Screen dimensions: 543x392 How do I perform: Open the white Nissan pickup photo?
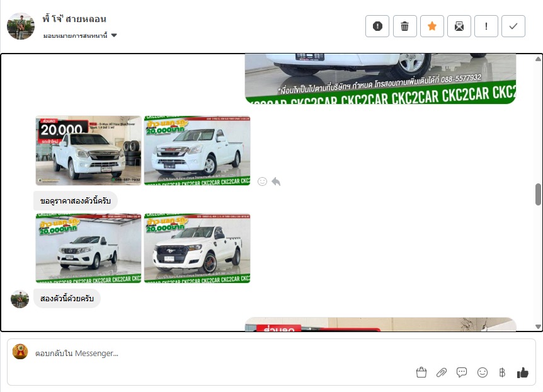[89, 248]
